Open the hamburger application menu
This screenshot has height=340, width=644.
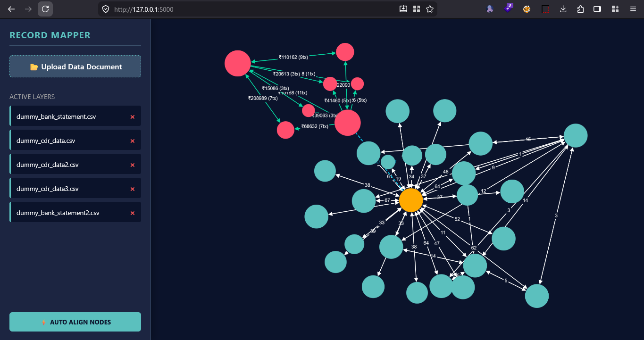point(633,9)
